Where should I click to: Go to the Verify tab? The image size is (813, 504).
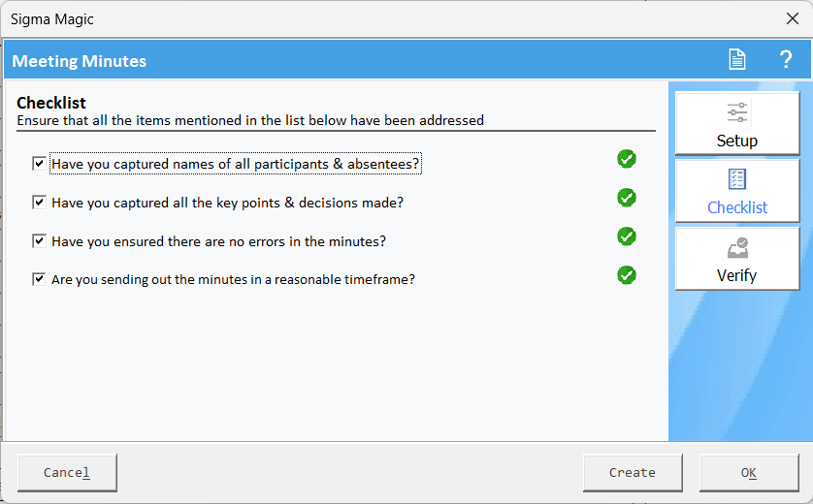(737, 260)
